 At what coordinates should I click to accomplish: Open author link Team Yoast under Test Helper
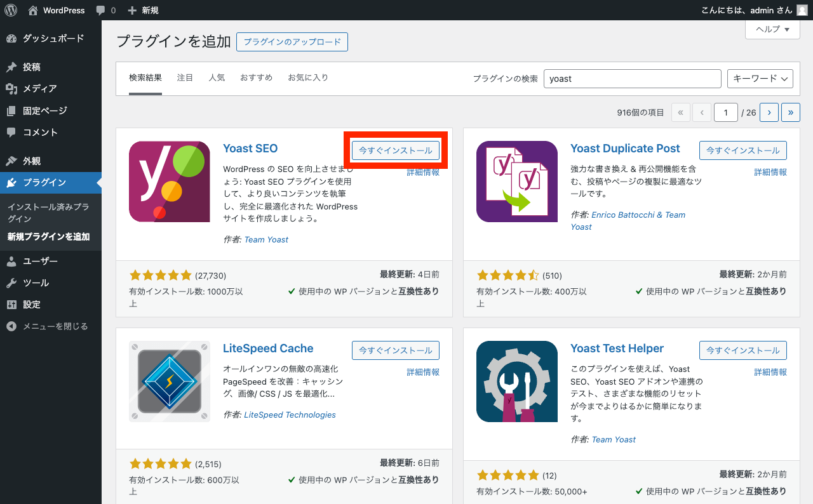[x=614, y=439]
